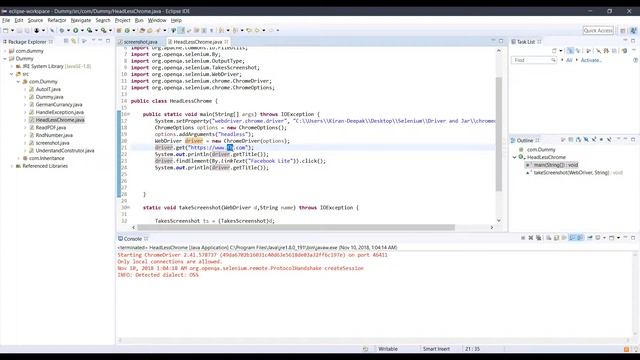The width and height of the screenshot is (640, 360).
Task: Toggle Show Console When Standard Out Changes
Action: (x=572, y=238)
